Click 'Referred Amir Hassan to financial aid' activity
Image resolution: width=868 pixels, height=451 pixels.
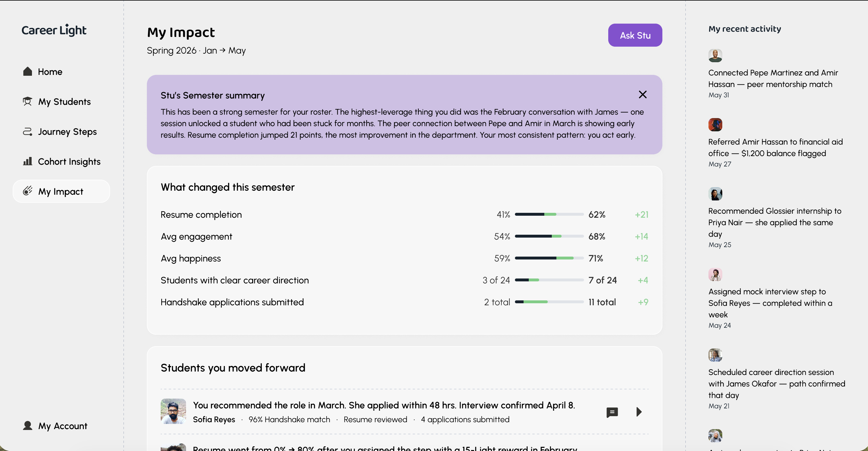point(775,148)
